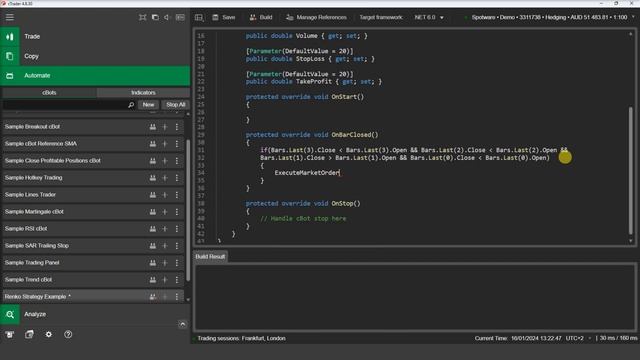Screen dimensions: 640x360
Task: Open Manage References
Action: (316, 17)
